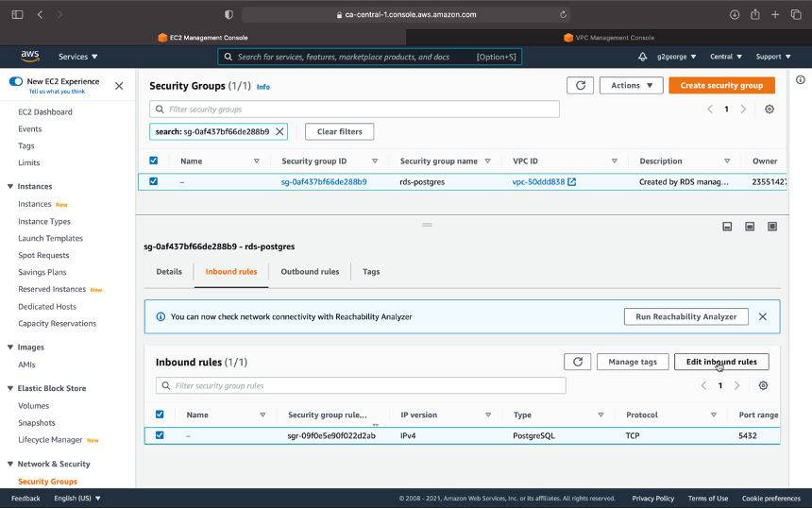Click the Filter security groups field
Screen dimensions: 812x509
tap(354, 110)
